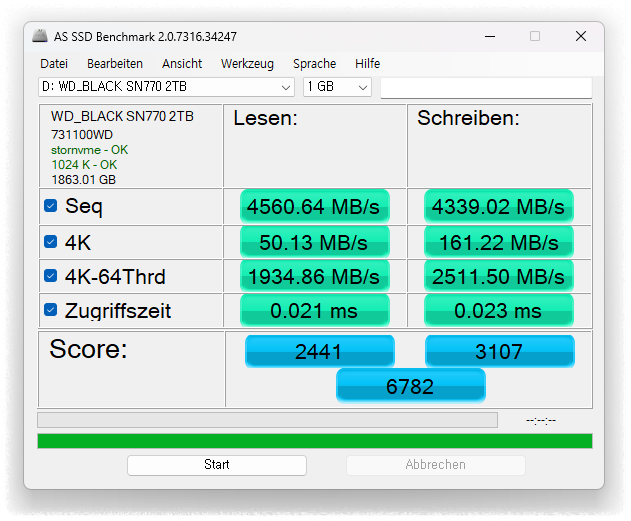Uncheck the Zugriffszeit test checkbox
Screen dimensions: 631x521
pyautogui.click(x=50, y=310)
